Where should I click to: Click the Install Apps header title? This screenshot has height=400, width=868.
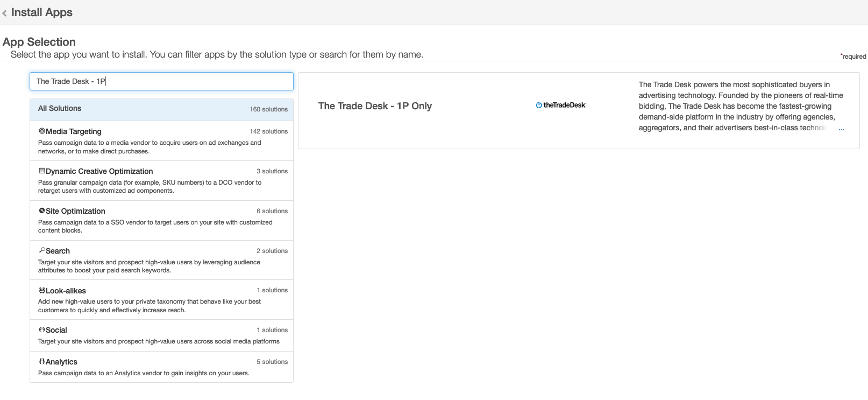(42, 12)
